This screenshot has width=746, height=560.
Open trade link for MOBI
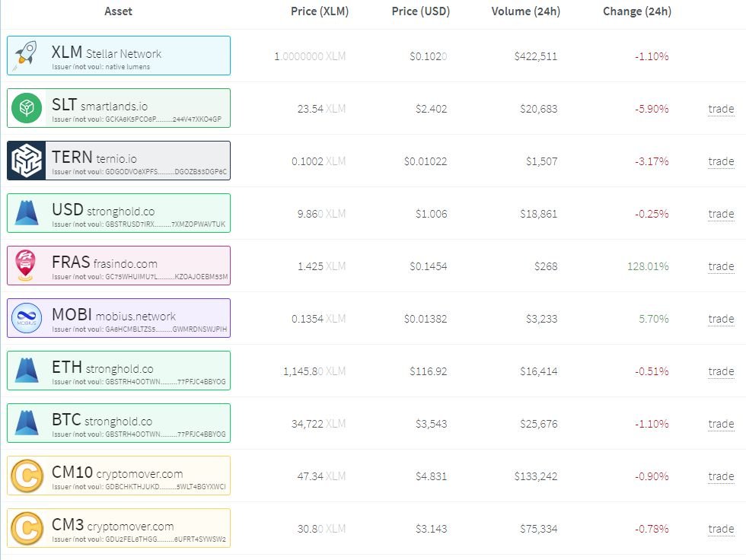tap(721, 319)
